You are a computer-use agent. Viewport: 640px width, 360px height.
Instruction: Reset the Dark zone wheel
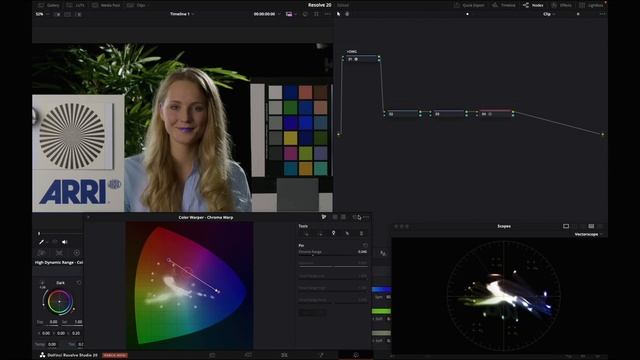point(79,282)
